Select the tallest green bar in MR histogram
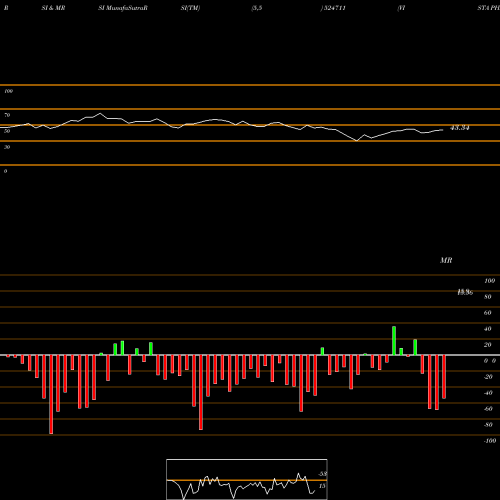 394,341
